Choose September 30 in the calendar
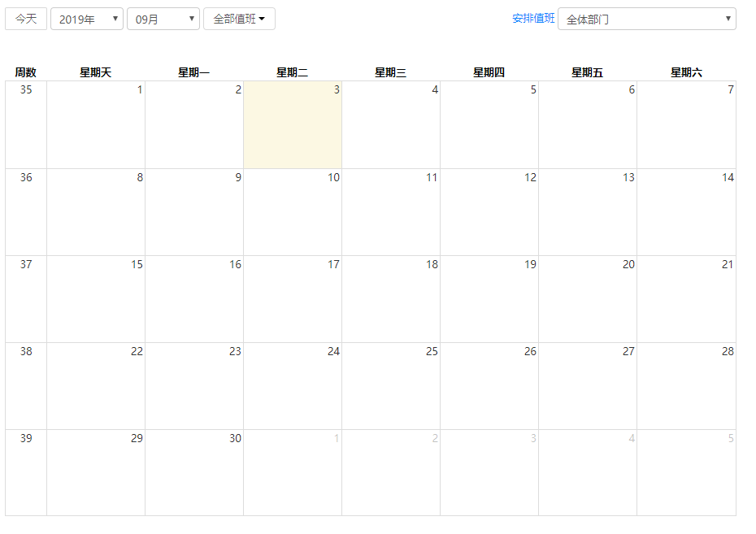Screen dimensions: 756x534 click(x=194, y=473)
